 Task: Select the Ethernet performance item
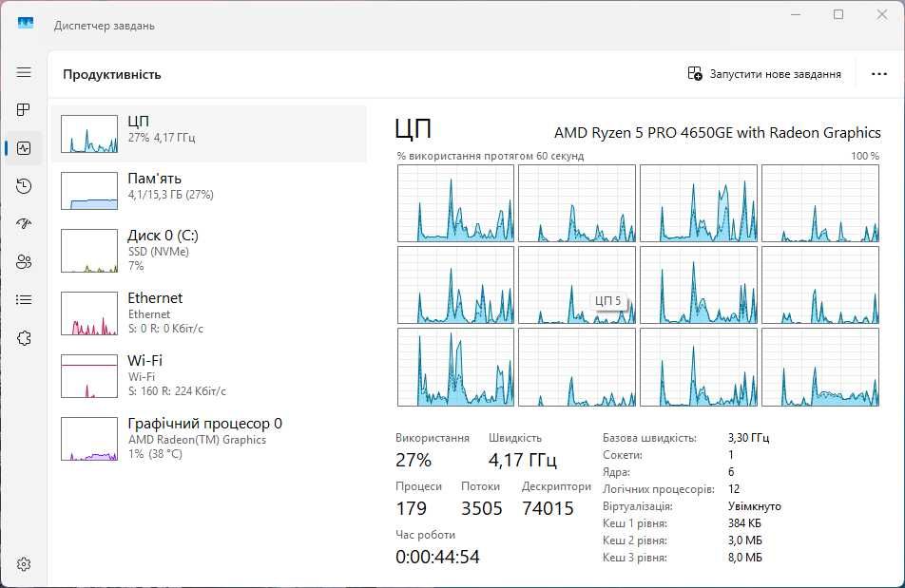click(x=208, y=313)
